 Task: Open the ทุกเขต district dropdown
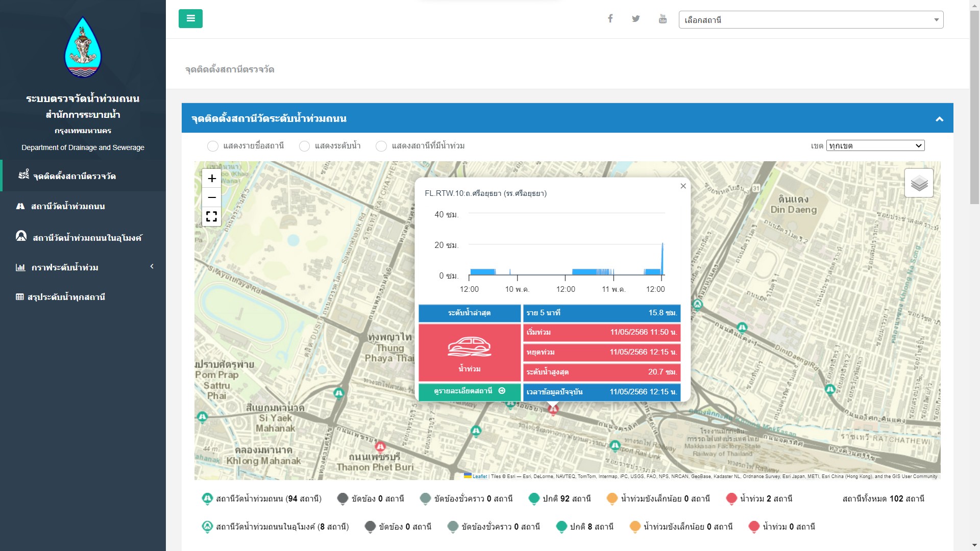[875, 146]
